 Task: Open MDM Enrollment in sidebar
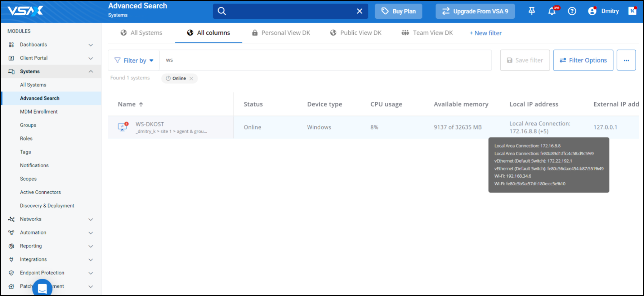click(39, 112)
